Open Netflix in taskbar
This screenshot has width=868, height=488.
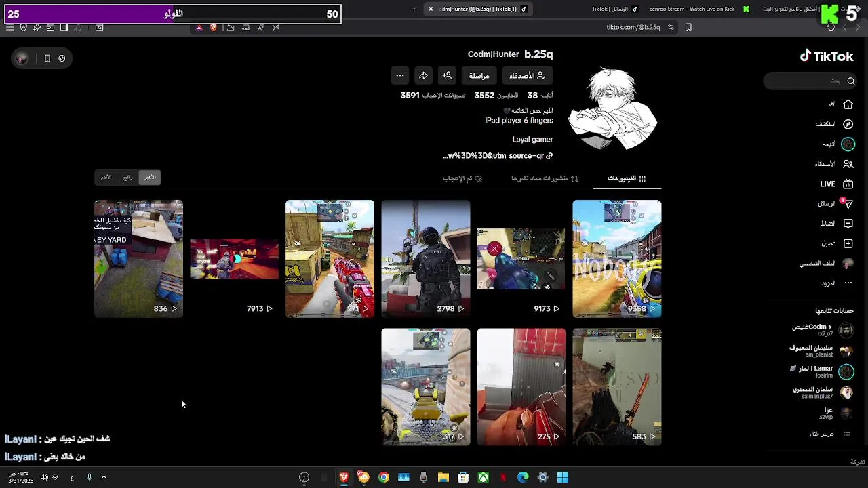[503, 477]
